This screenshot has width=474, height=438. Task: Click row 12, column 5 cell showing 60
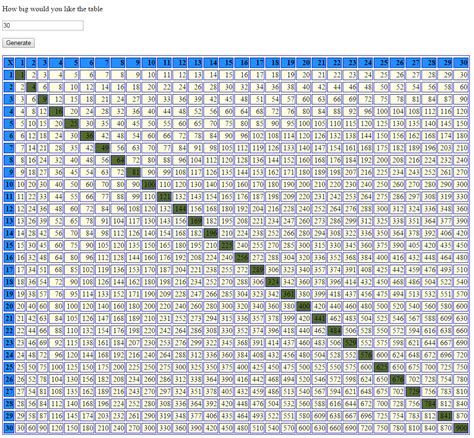(72, 209)
